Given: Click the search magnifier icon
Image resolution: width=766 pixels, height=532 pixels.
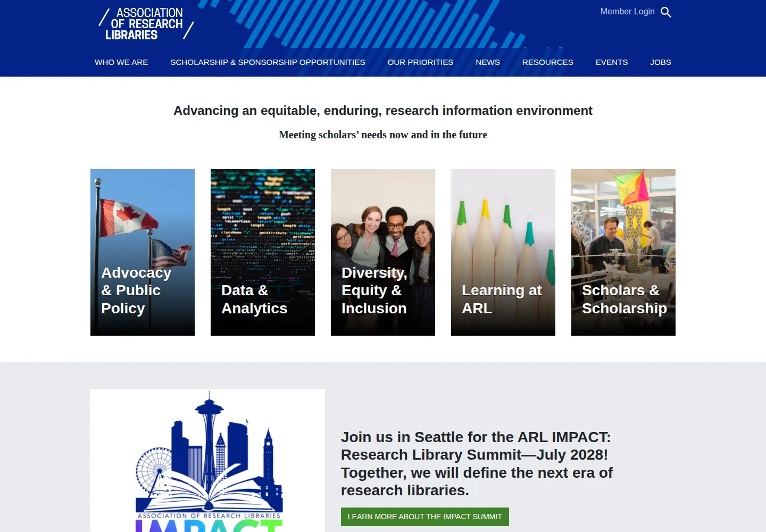Looking at the screenshot, I should [665, 12].
